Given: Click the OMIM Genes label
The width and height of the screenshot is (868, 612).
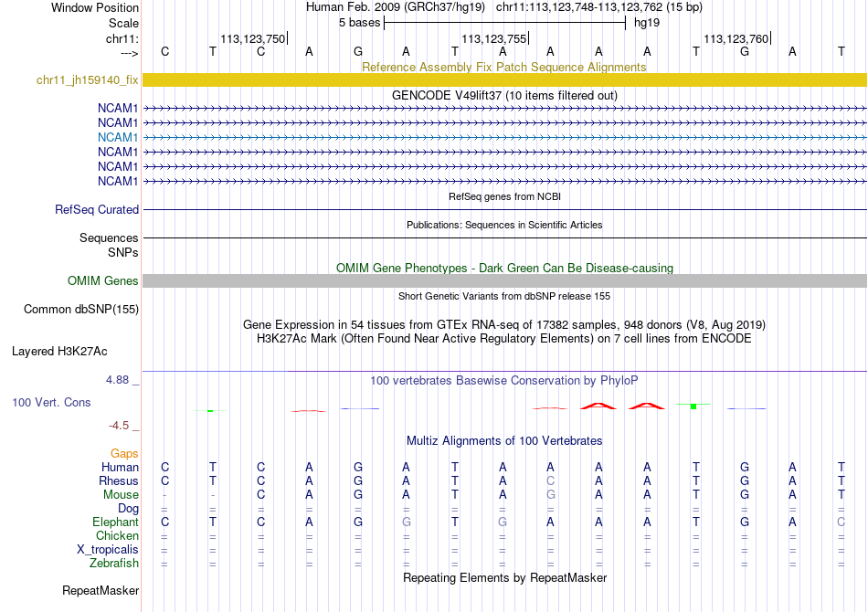Looking at the screenshot, I should point(102,281).
